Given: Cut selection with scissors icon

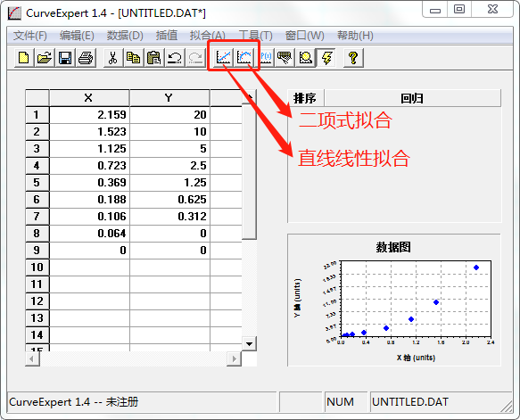Looking at the screenshot, I should pyautogui.click(x=112, y=58).
